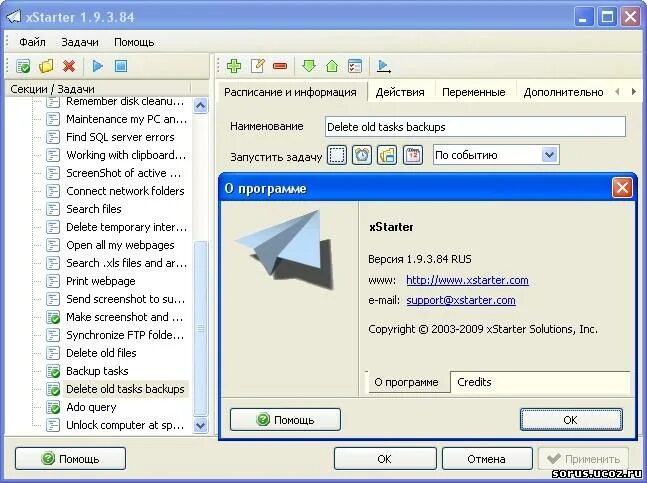This screenshot has height=483, width=647.
Task: Select О программе tab in About dialog
Action: pos(406,382)
